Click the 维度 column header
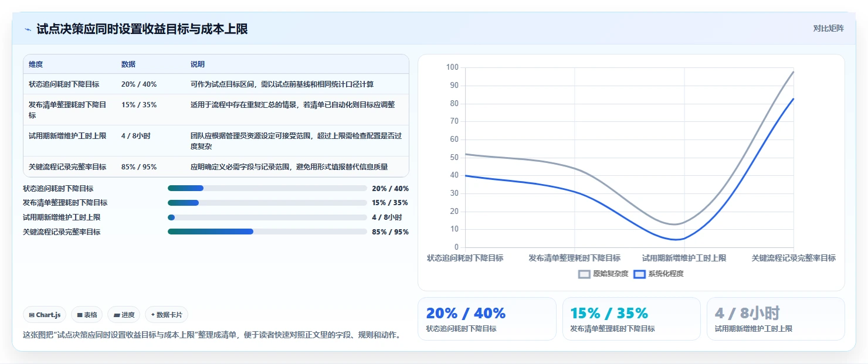Image resolution: width=868 pixels, height=364 pixels. tap(36, 64)
